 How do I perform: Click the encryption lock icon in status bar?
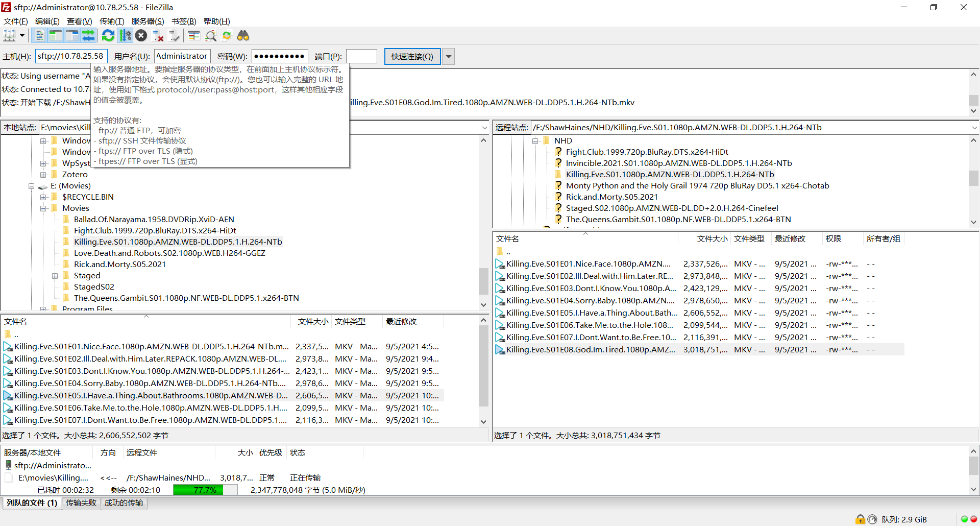point(861,520)
